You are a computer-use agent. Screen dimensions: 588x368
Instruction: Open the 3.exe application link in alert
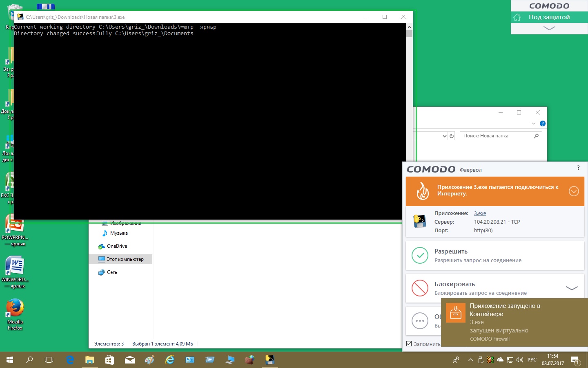tap(480, 213)
